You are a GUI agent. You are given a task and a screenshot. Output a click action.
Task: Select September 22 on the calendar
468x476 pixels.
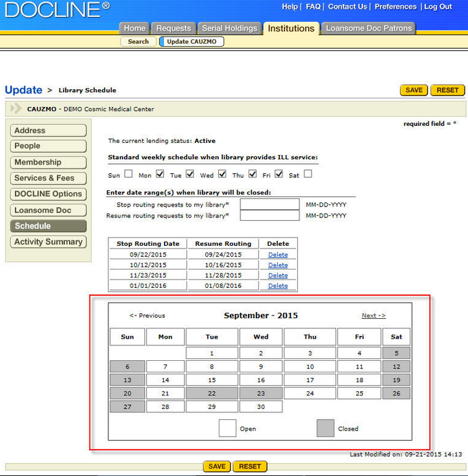coord(212,393)
